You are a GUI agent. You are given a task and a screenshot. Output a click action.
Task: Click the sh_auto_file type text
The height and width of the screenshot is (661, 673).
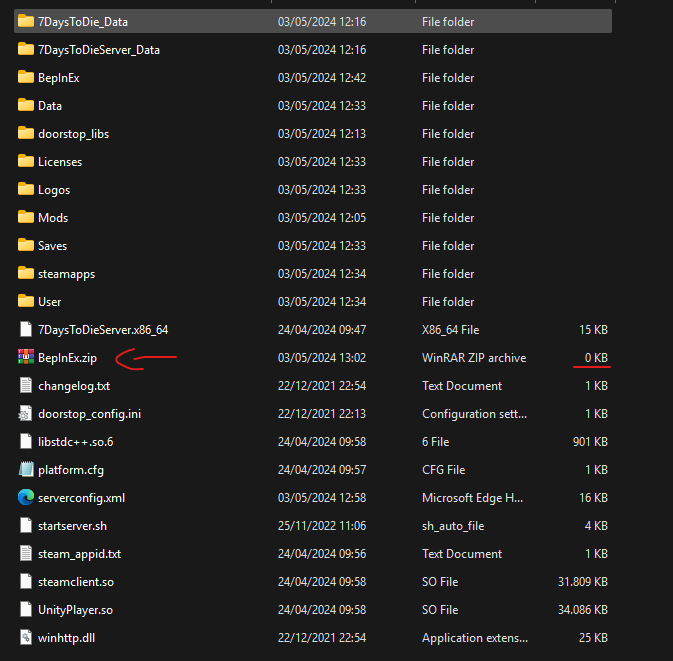tap(453, 526)
